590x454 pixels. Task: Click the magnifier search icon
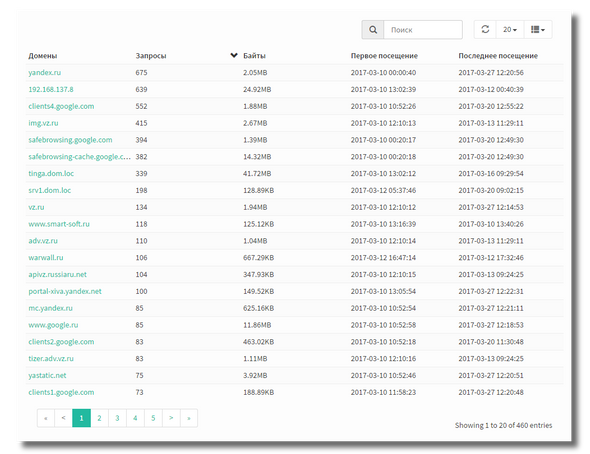point(373,30)
